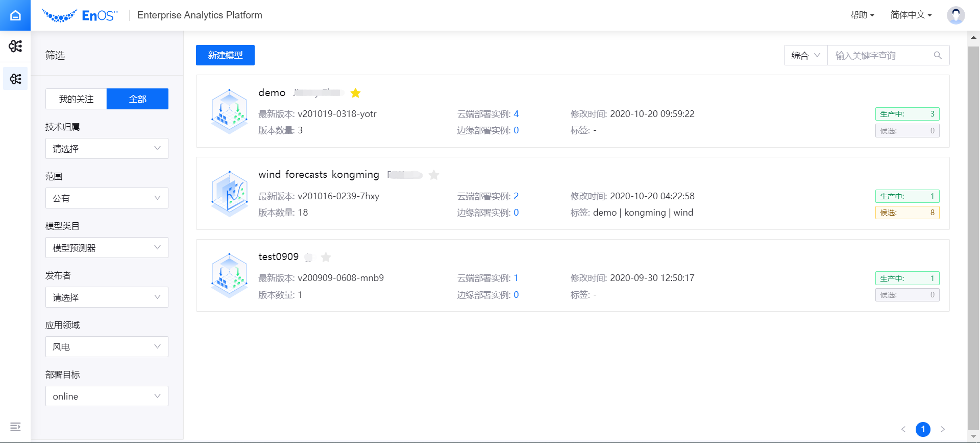Click the search magnifier icon
The image size is (980, 443).
pyautogui.click(x=938, y=55)
